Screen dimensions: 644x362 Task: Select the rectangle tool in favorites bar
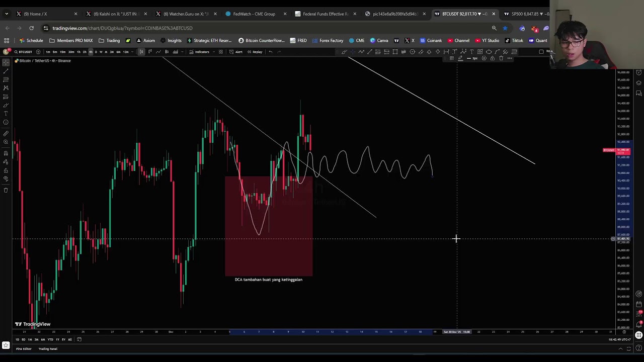tap(395, 52)
